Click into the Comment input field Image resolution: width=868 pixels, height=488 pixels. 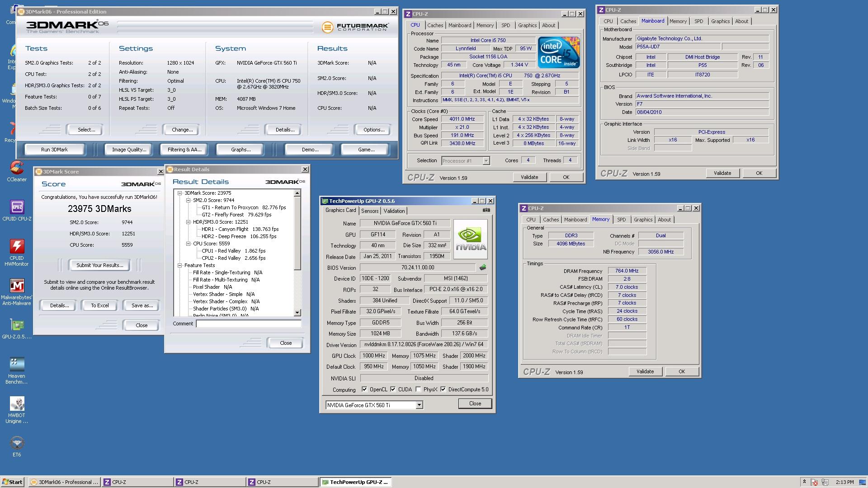(x=249, y=324)
